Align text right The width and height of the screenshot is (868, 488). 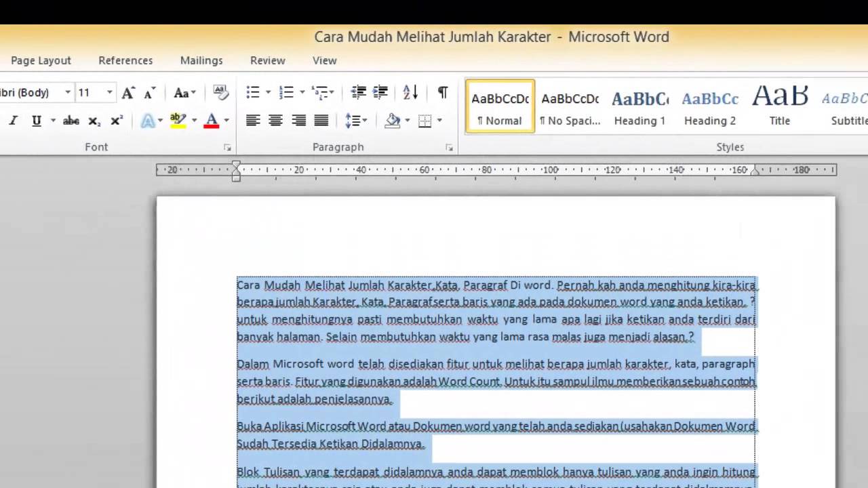point(298,121)
